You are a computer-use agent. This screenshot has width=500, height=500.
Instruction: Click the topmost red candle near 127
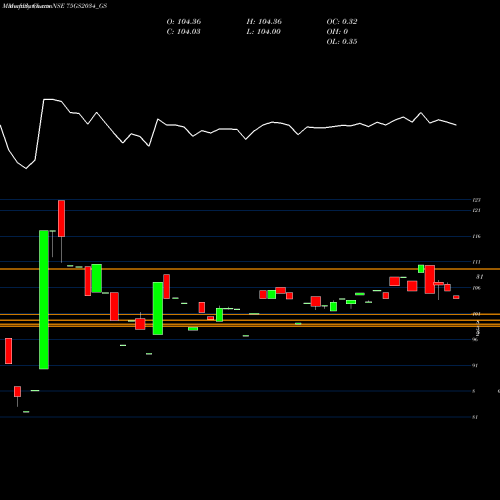tap(61, 219)
